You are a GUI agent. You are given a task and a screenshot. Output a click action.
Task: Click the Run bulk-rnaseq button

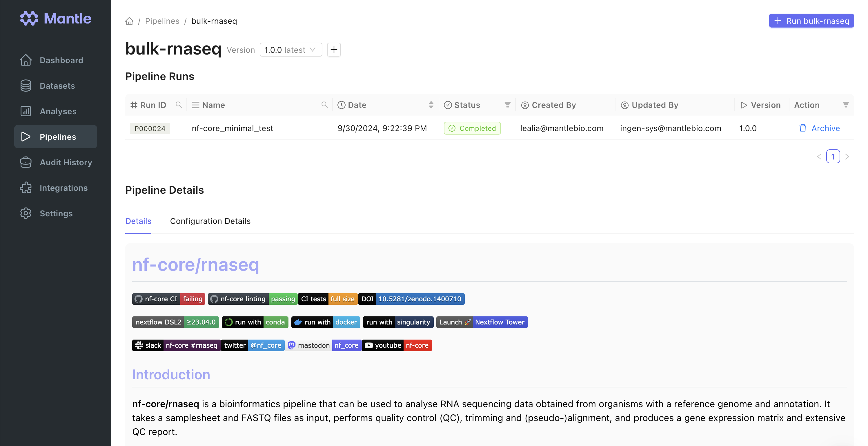[x=811, y=21]
